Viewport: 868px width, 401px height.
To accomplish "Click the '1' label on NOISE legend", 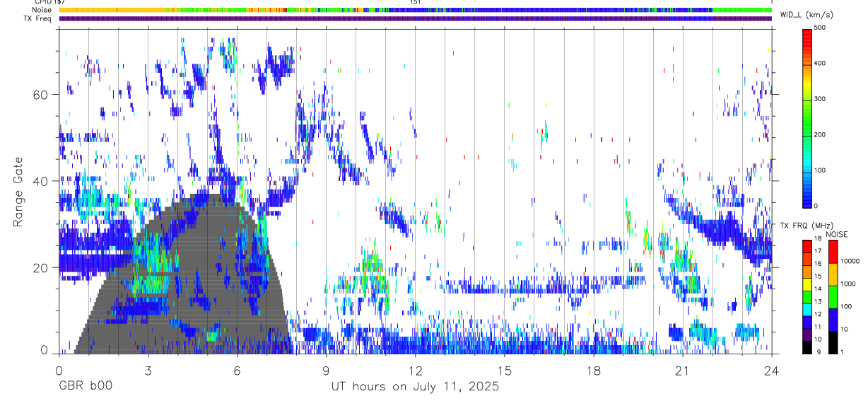I will [x=842, y=351].
